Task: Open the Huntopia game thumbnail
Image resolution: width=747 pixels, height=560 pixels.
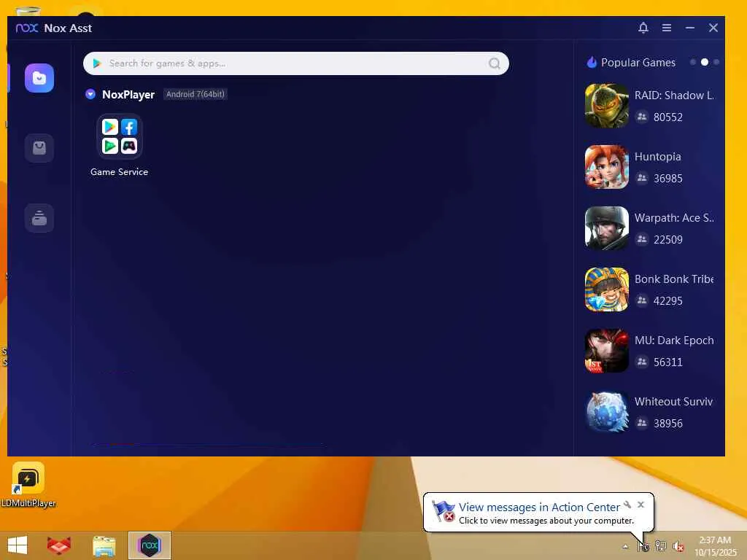Action: click(x=606, y=167)
